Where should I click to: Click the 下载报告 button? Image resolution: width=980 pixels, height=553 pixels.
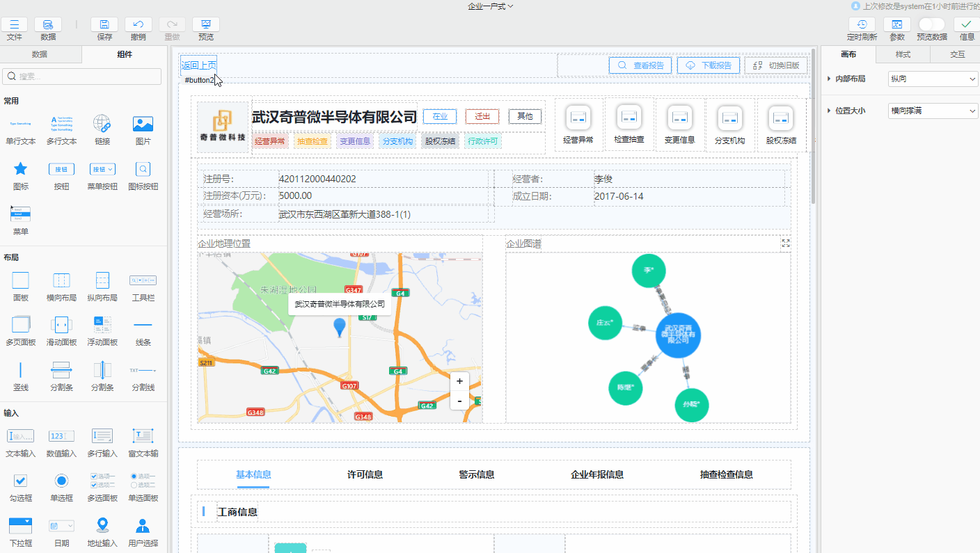pyautogui.click(x=709, y=65)
